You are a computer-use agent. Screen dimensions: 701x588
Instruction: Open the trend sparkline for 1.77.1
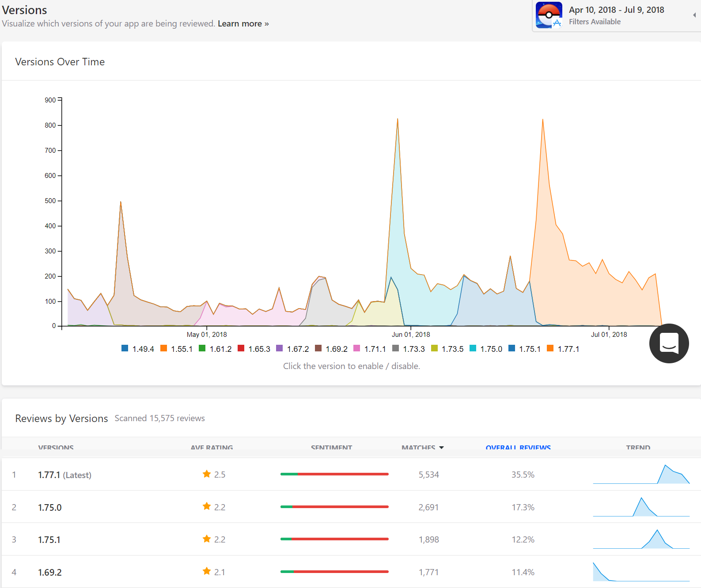coord(641,475)
